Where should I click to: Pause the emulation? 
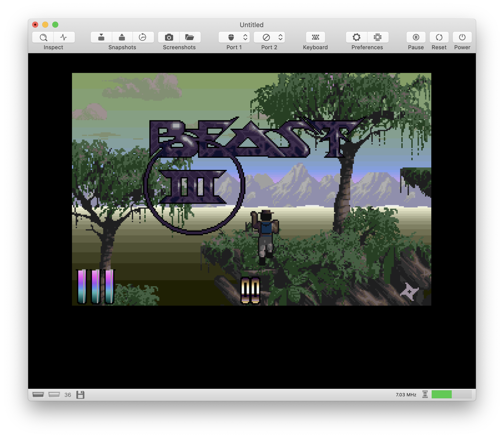coord(416,37)
